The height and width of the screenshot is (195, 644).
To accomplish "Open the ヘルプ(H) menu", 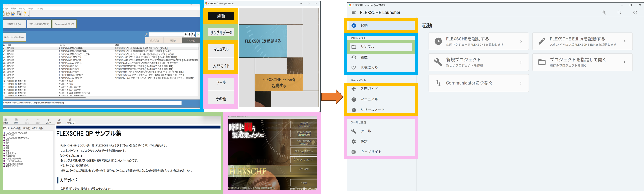I will tap(39, 9).
